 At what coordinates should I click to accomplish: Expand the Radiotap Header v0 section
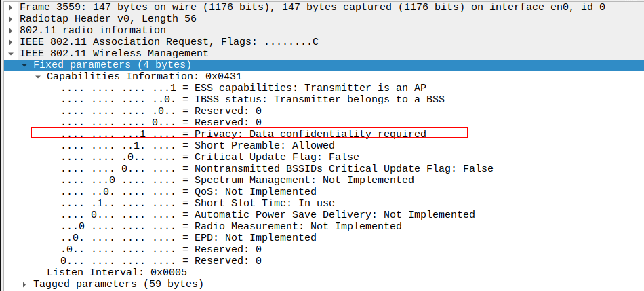pyautogui.click(x=12, y=19)
